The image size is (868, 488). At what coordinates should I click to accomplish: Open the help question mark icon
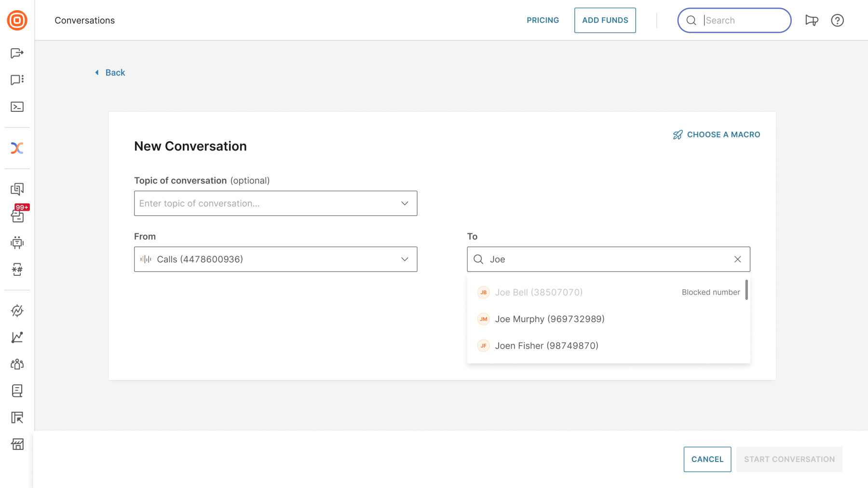click(837, 20)
